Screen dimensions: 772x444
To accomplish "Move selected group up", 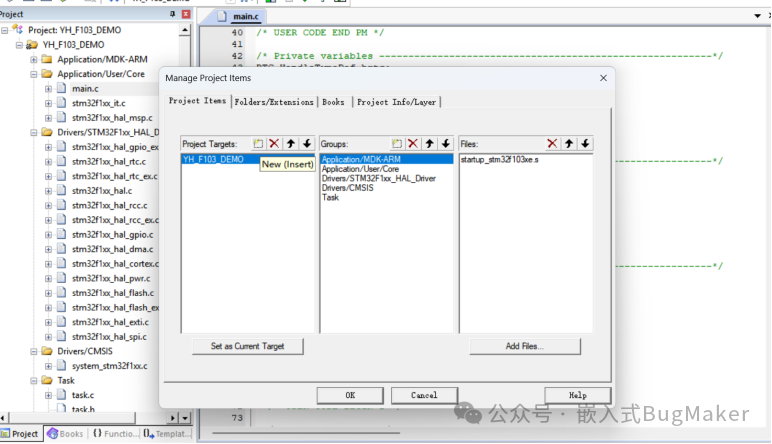I will pos(429,144).
